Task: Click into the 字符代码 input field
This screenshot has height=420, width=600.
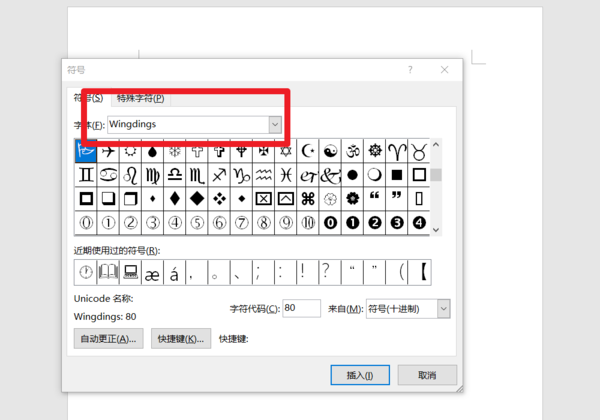Action: pos(301,309)
